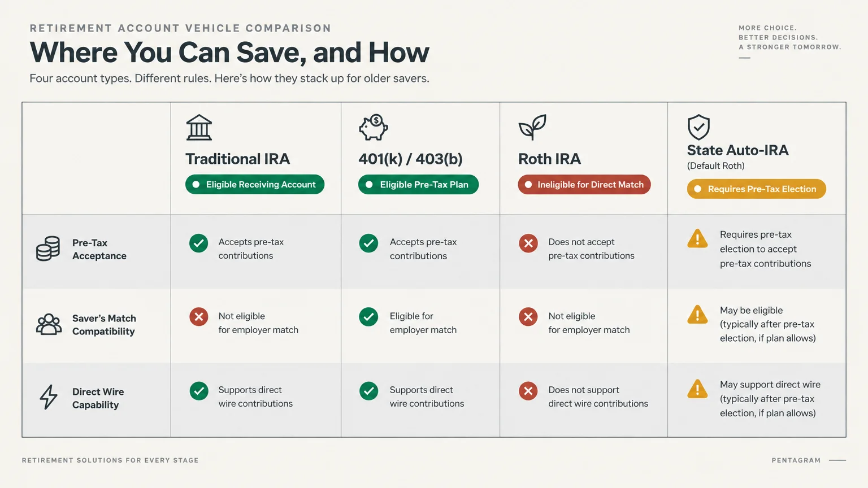
Task: Click the '401(k) / 403(b)' column heading
Action: 411,159
